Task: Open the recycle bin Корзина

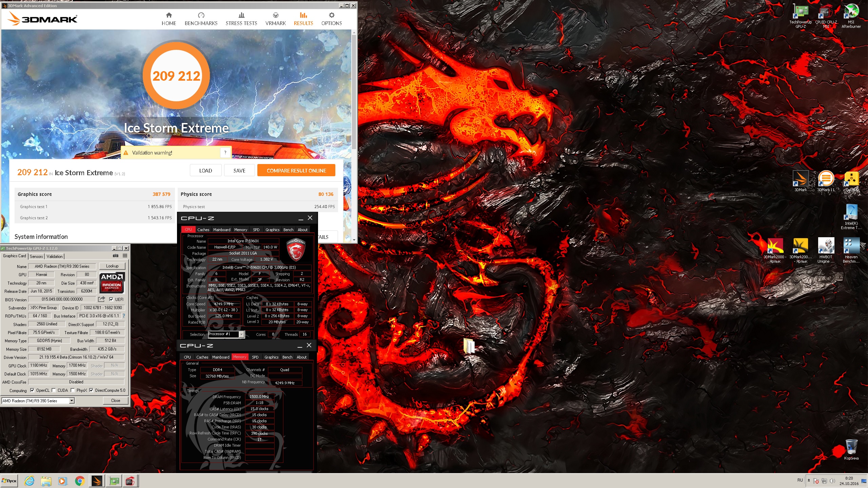Action: pos(851,450)
